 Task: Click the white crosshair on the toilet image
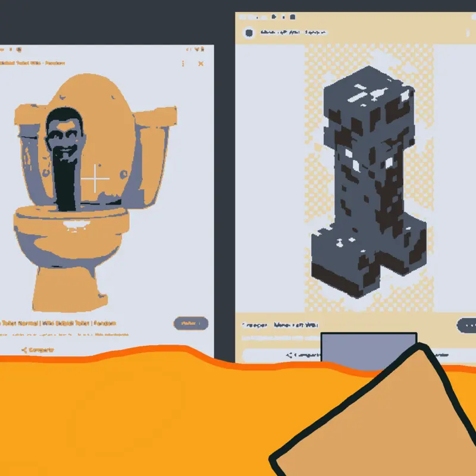tap(95, 178)
